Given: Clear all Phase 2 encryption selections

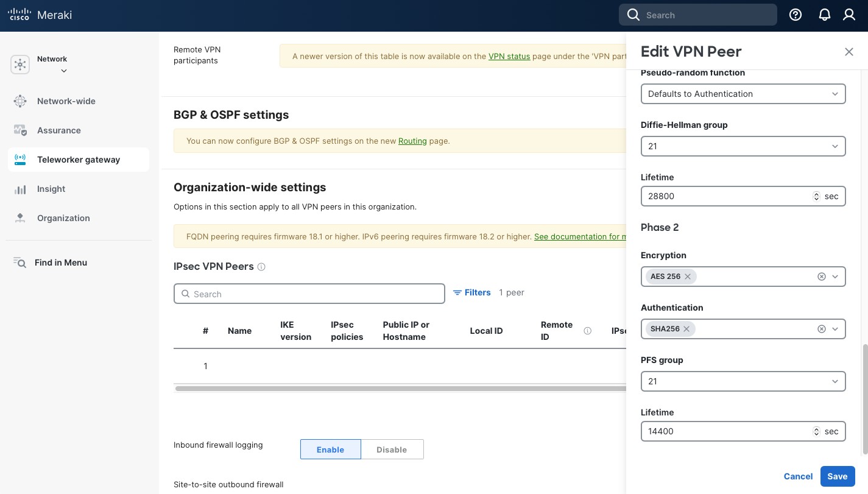Looking at the screenshot, I should click(x=821, y=277).
